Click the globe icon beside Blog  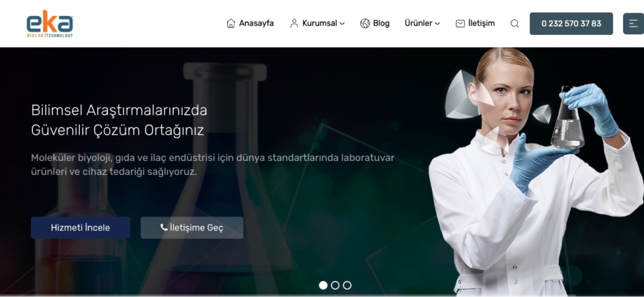(365, 23)
